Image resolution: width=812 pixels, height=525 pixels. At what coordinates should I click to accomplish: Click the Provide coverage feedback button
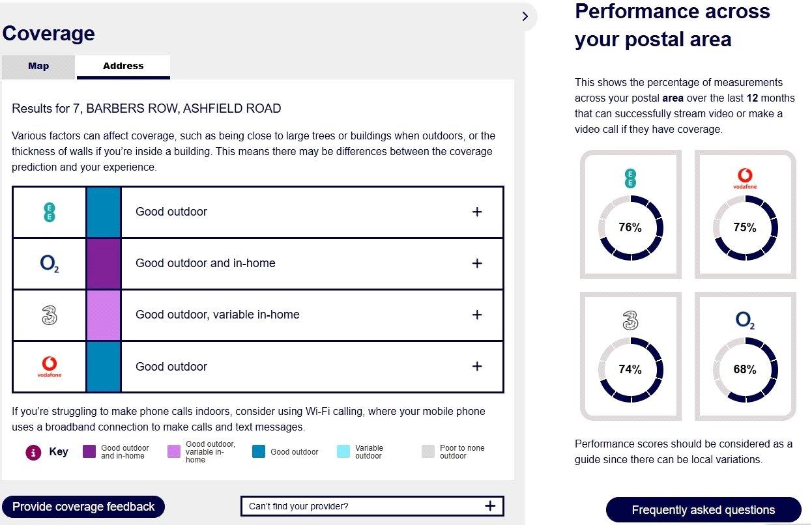[83, 507]
